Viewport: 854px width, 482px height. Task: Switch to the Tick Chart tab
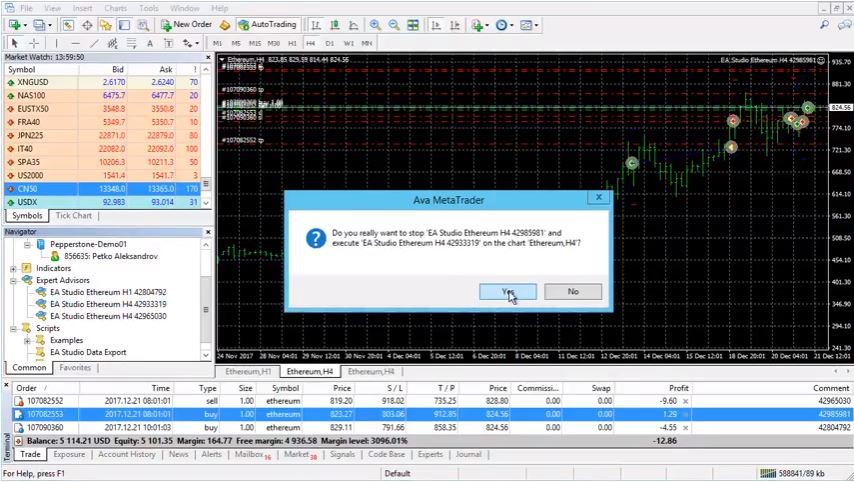(74, 216)
